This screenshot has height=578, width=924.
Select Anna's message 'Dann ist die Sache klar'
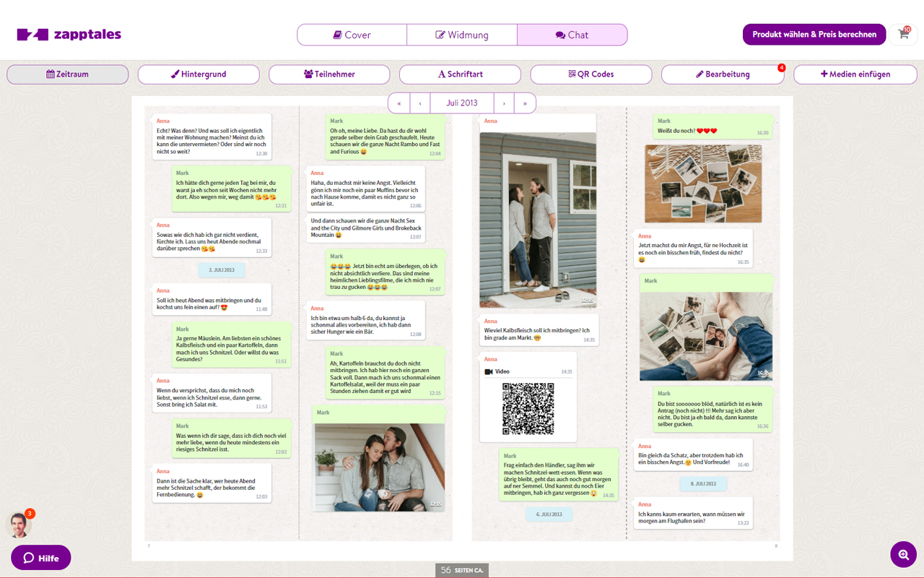212,483
